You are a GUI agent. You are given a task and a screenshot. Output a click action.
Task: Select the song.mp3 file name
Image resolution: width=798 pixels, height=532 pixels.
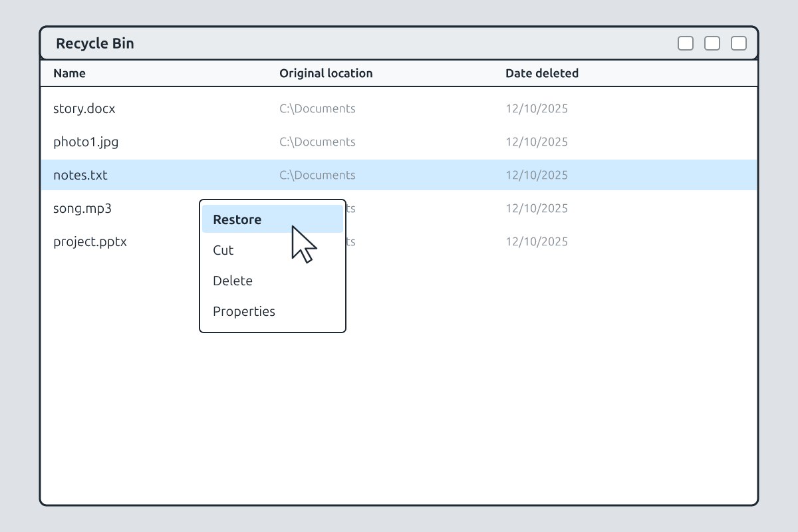[82, 208]
